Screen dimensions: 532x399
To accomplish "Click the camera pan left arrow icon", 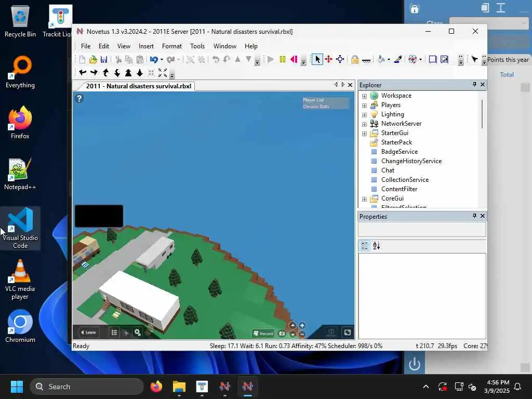I will [x=83, y=72].
